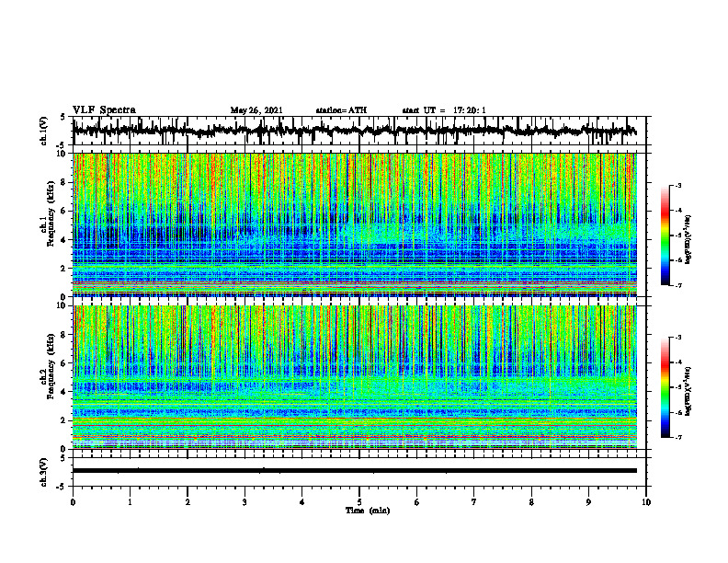728x563 pixels.
Task: Click the "start UT = 17:20: 1" text
Action: pyautogui.click(x=444, y=110)
